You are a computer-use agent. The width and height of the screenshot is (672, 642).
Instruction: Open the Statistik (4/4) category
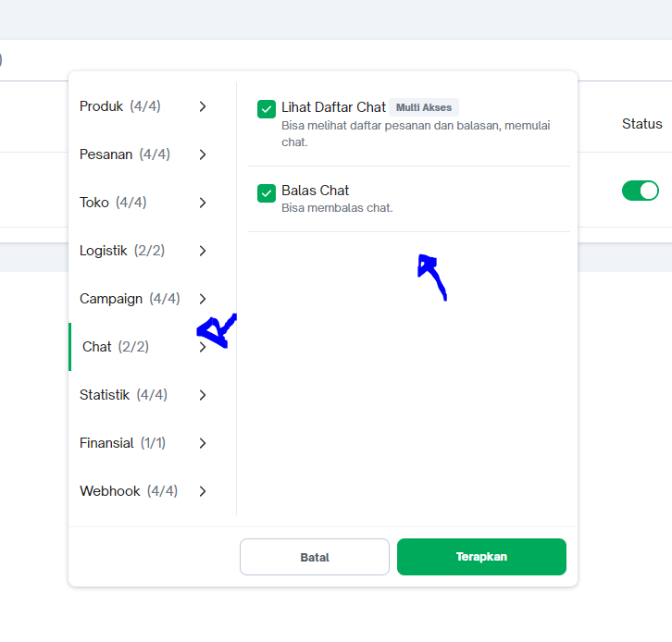coord(123,395)
